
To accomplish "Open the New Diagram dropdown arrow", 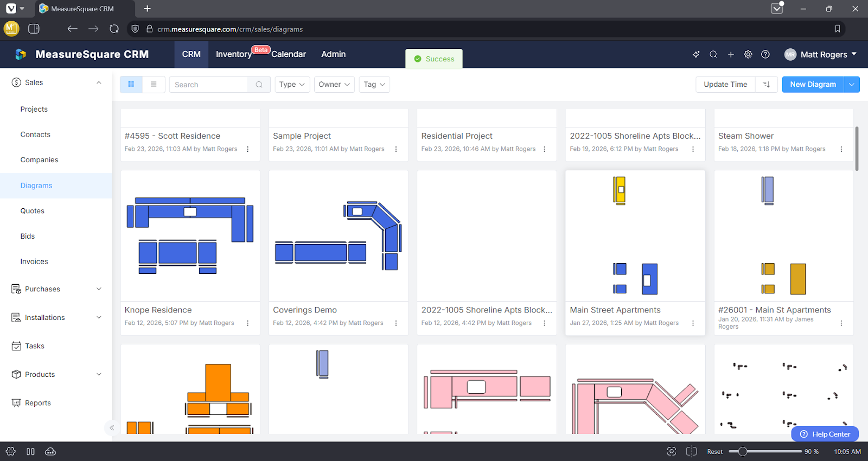I will coord(852,85).
